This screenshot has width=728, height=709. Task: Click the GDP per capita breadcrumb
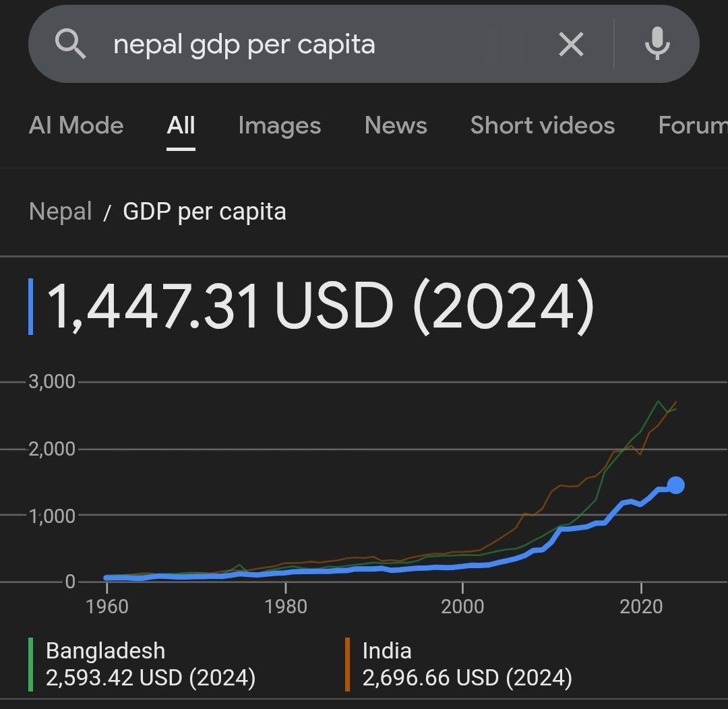click(x=204, y=212)
